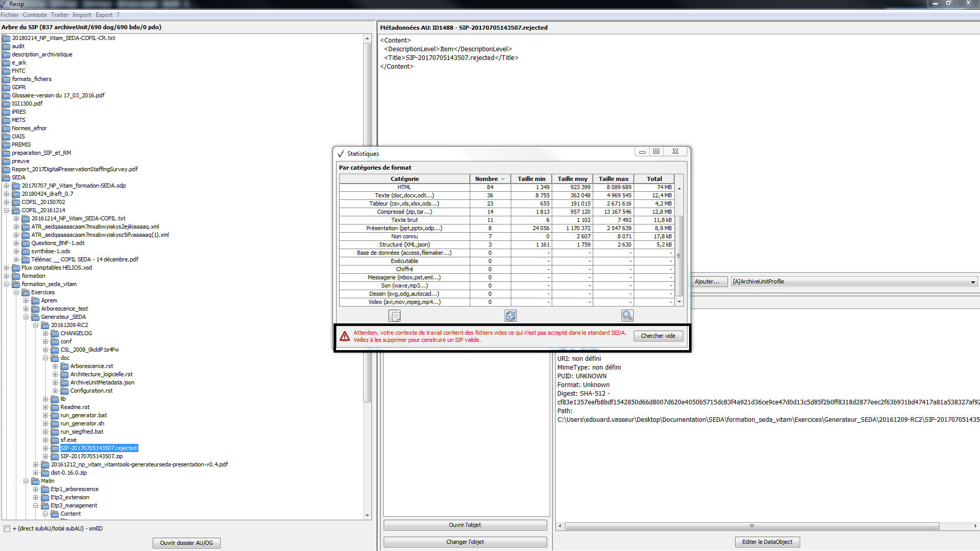Image resolution: width=980 pixels, height=551 pixels.
Task: Click the sf.exe folder icon
Action: click(55, 440)
